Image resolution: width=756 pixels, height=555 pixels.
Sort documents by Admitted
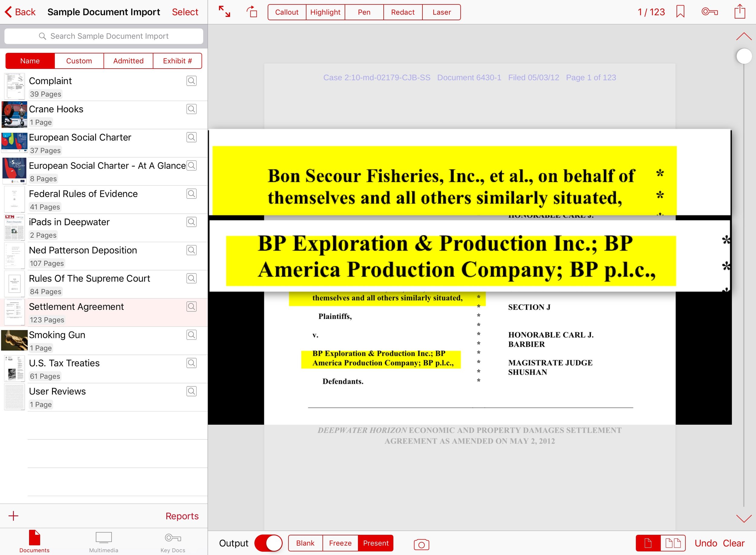point(128,61)
